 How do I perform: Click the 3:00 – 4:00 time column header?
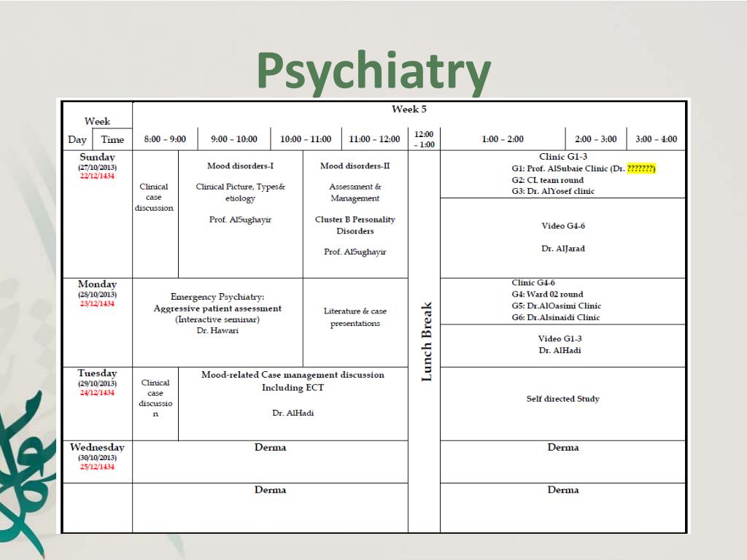[x=656, y=139]
